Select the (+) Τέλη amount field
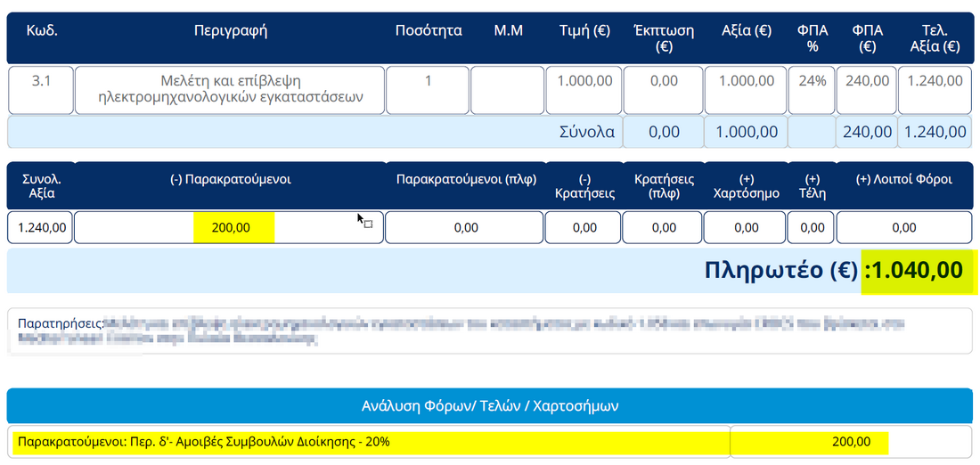 pos(812,227)
